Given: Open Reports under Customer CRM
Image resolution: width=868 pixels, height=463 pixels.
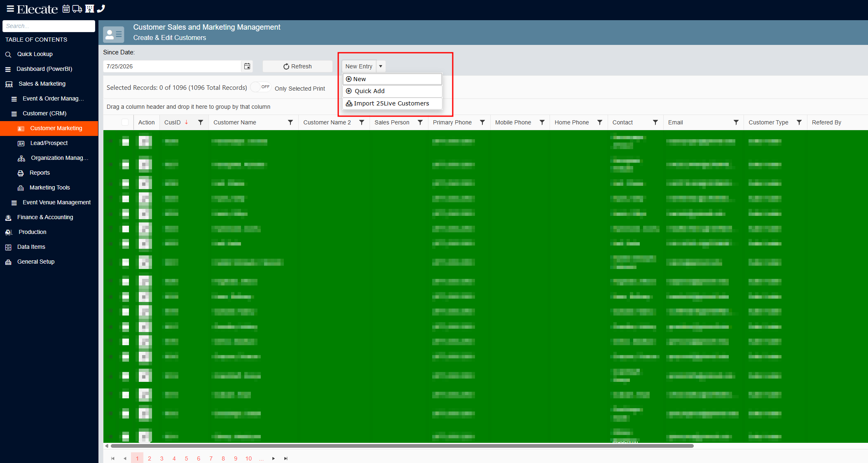Looking at the screenshot, I should click(x=40, y=173).
